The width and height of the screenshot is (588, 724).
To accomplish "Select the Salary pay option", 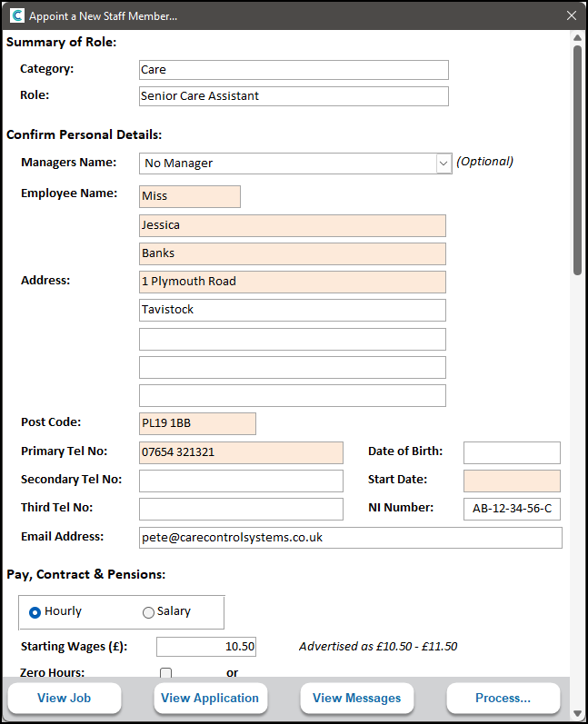I will [149, 612].
